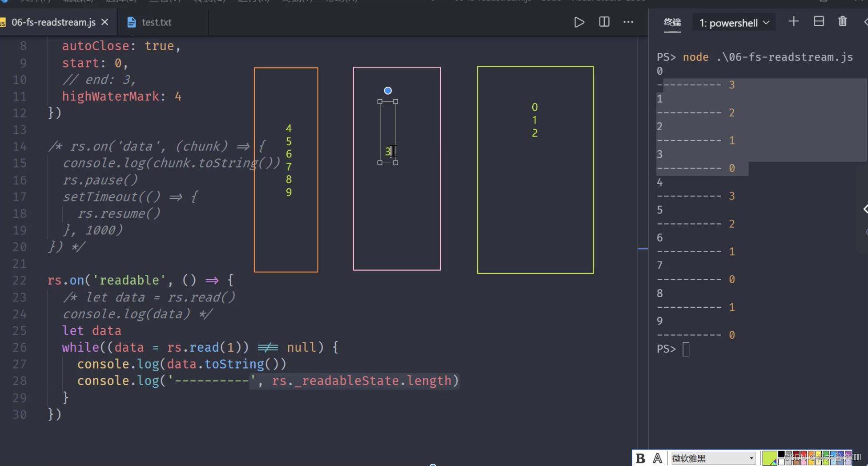This screenshot has height=466, width=868.
Task: Open the 终端 terminal panel tab
Action: pos(672,22)
